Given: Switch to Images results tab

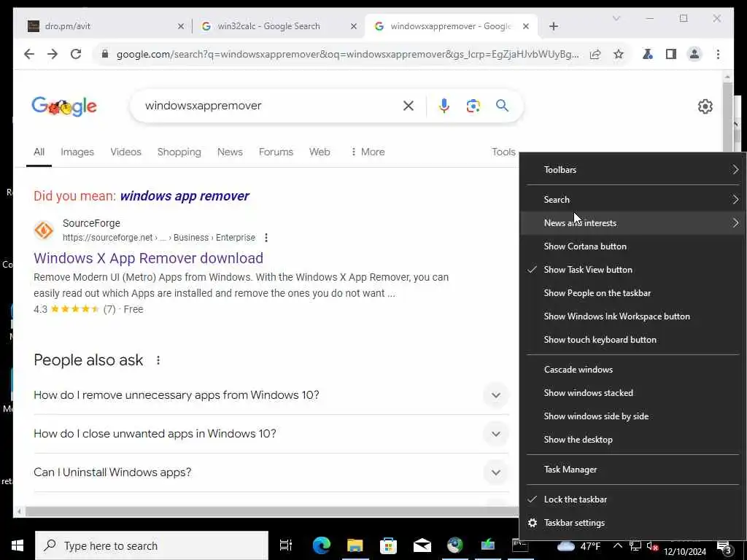Looking at the screenshot, I should (x=77, y=152).
